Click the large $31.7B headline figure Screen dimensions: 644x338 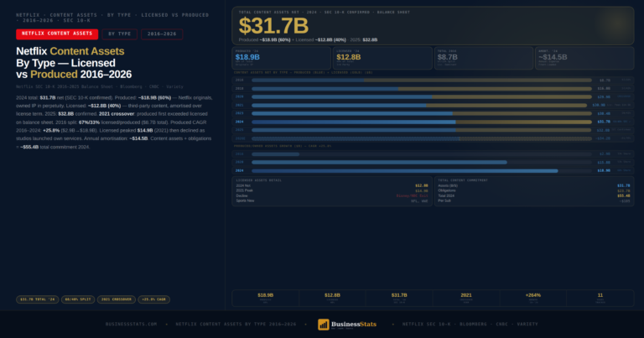tap(273, 26)
